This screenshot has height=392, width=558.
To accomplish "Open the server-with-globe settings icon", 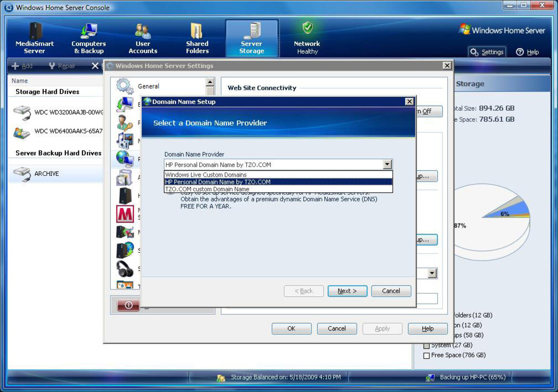I will [x=125, y=250].
